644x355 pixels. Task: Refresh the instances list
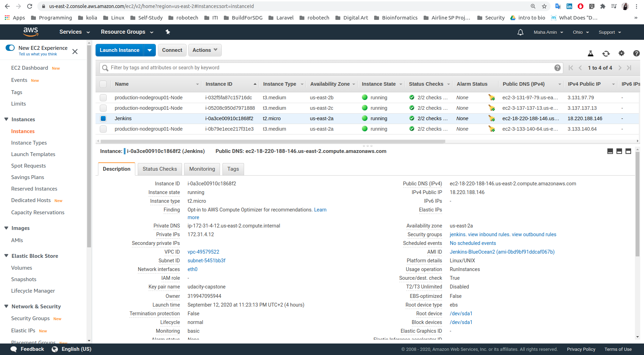coord(606,53)
